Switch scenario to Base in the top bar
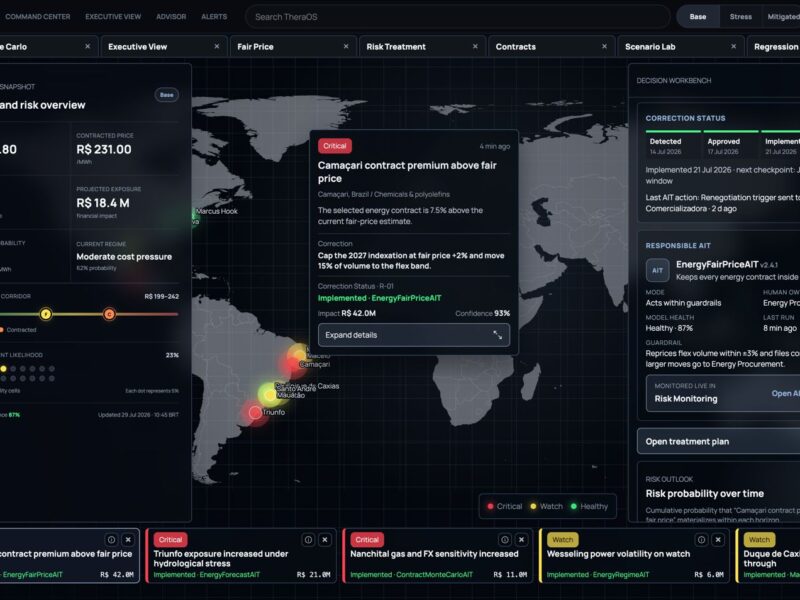800x600 pixels. coord(697,17)
